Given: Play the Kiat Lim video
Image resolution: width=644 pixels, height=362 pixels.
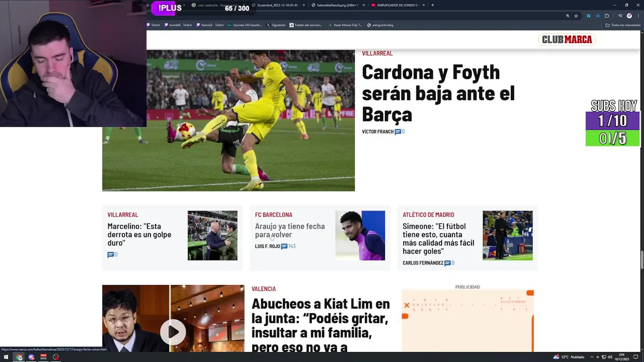Looking at the screenshot, I should pos(173,332).
